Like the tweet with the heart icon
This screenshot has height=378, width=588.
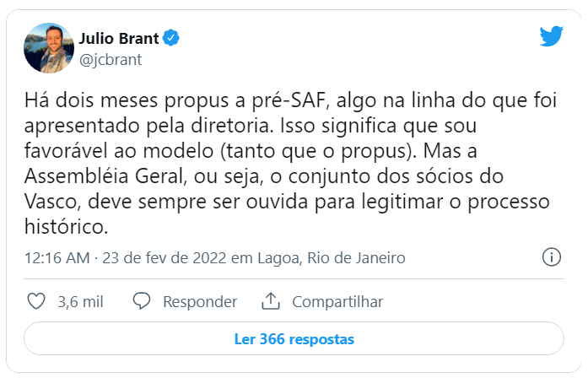click(36, 301)
